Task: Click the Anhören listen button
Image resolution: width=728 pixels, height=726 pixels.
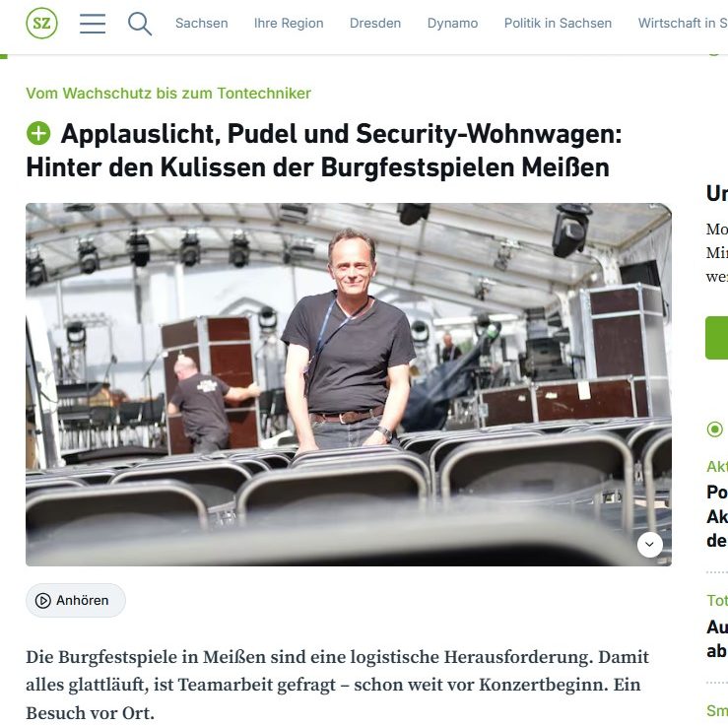Action: pyautogui.click(x=75, y=600)
